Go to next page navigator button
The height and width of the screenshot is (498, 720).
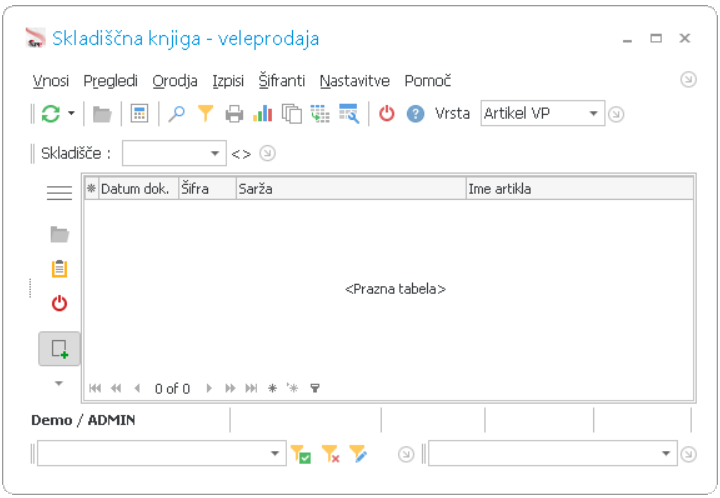coord(230,388)
